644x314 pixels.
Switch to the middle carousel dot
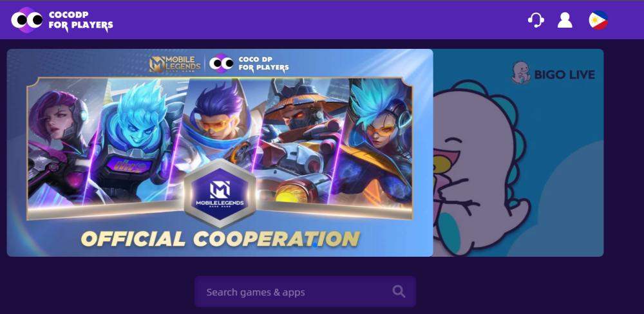pos(305,245)
